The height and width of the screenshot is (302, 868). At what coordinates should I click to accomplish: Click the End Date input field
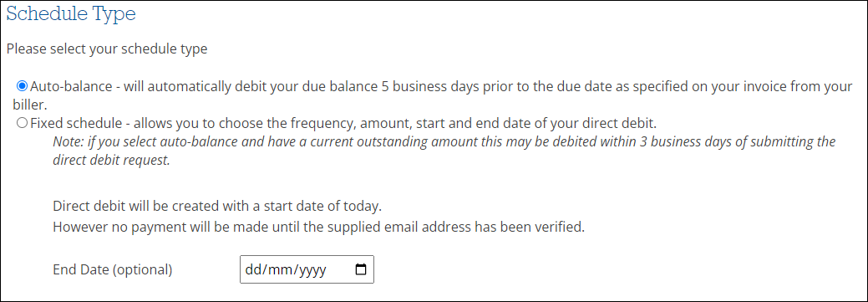pos(307,269)
